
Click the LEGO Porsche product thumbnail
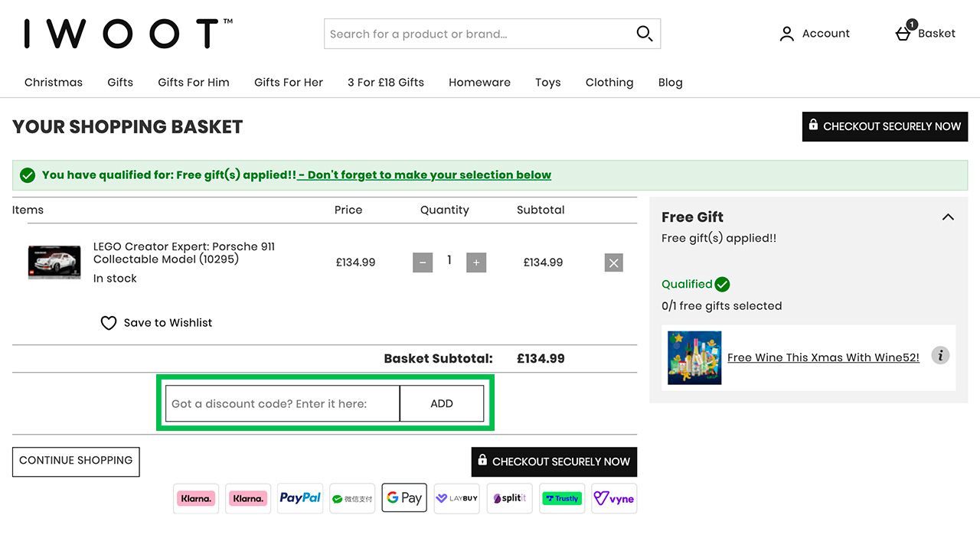pos(54,262)
